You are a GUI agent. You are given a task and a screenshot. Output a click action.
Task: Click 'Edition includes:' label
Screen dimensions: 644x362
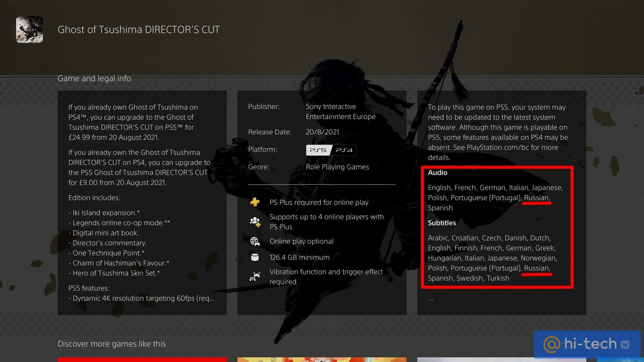coord(94,198)
